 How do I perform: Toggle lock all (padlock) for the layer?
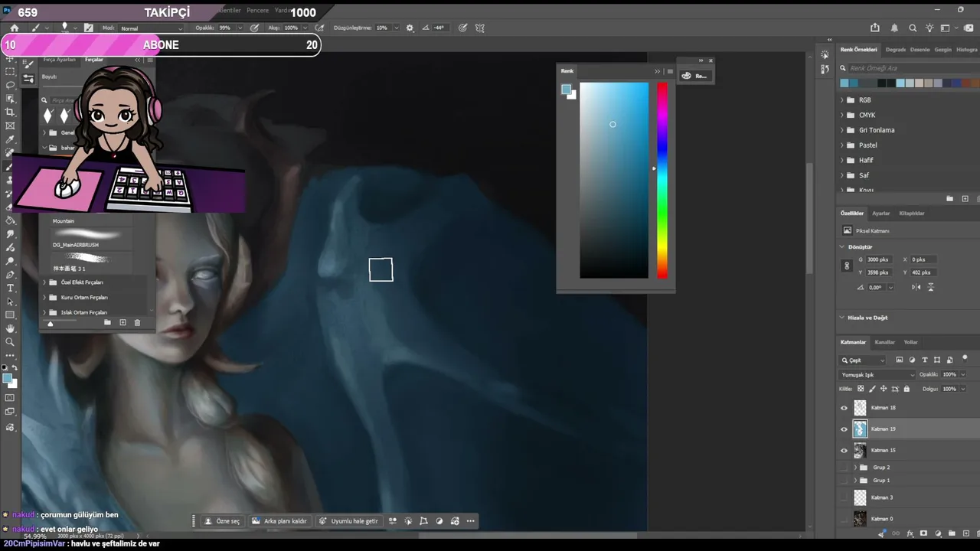[x=906, y=389]
